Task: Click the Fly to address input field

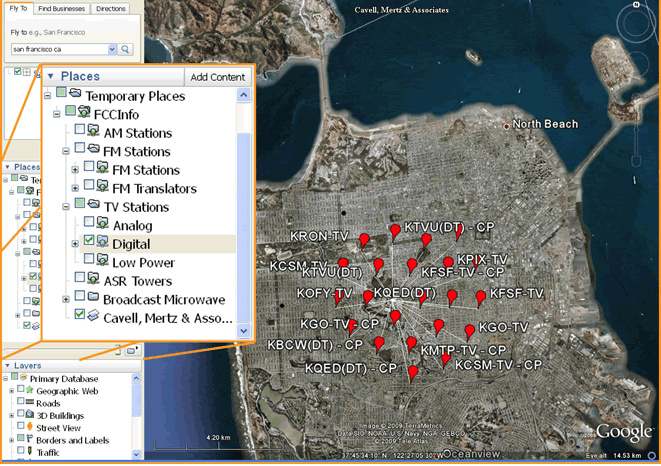Action: [x=59, y=49]
